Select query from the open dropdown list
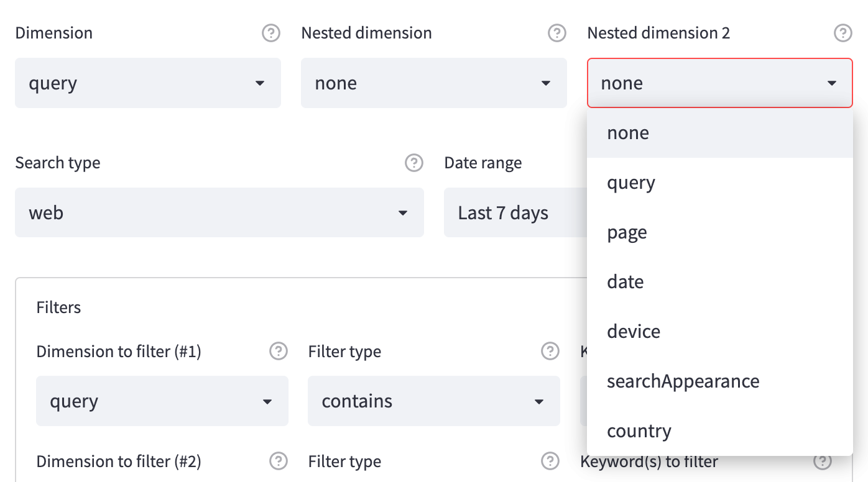This screenshot has height=482, width=868. (x=631, y=183)
